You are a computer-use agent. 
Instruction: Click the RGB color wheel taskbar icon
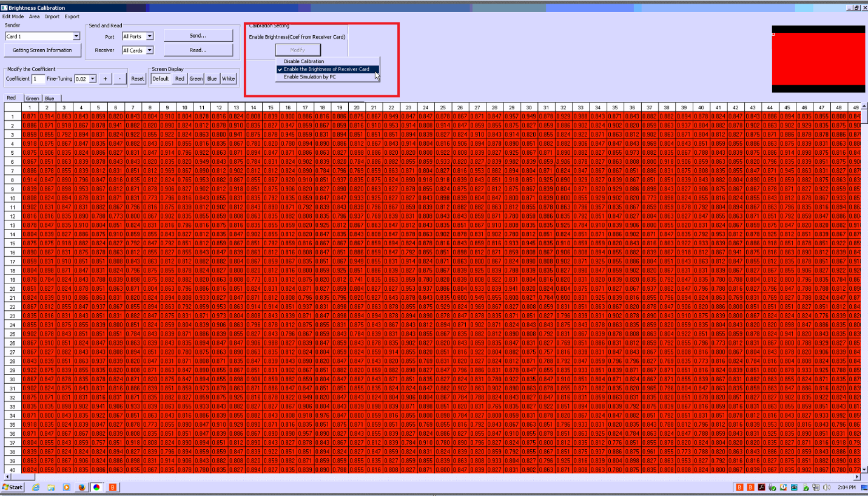[96, 488]
